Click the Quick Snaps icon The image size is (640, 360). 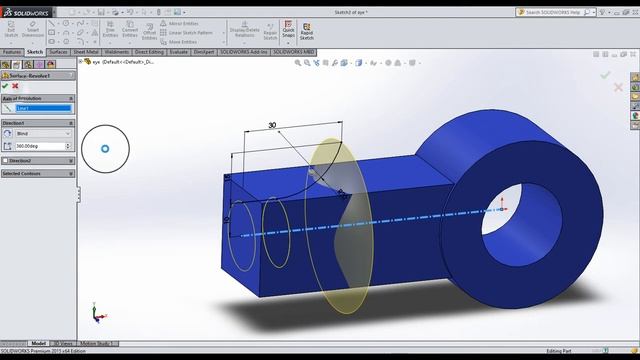pos(288,29)
